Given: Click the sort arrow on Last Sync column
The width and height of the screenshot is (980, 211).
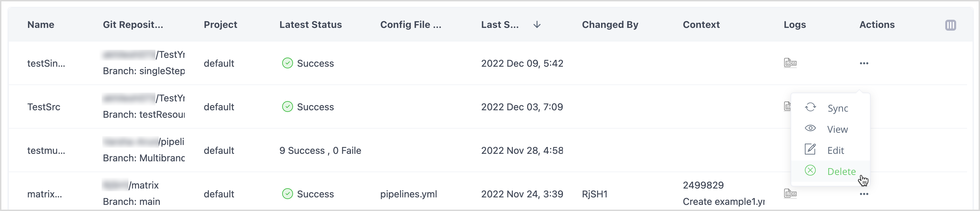Looking at the screenshot, I should pos(537,25).
